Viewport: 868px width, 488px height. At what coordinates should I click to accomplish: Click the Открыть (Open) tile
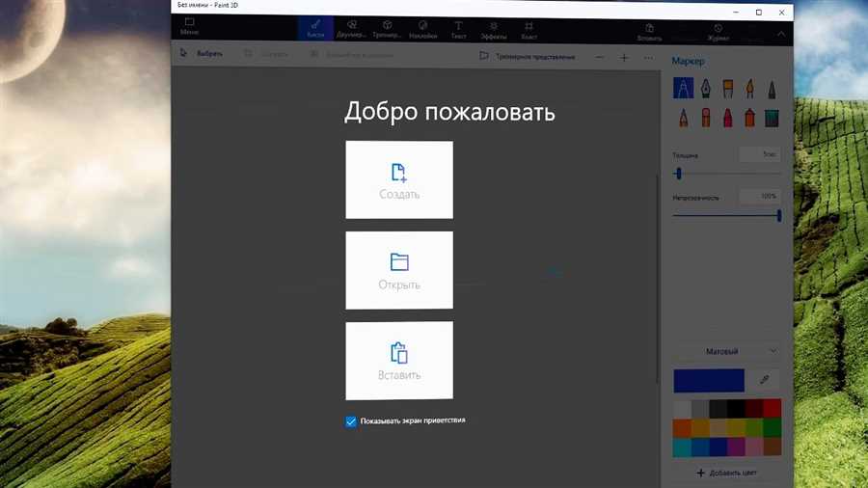(x=399, y=271)
